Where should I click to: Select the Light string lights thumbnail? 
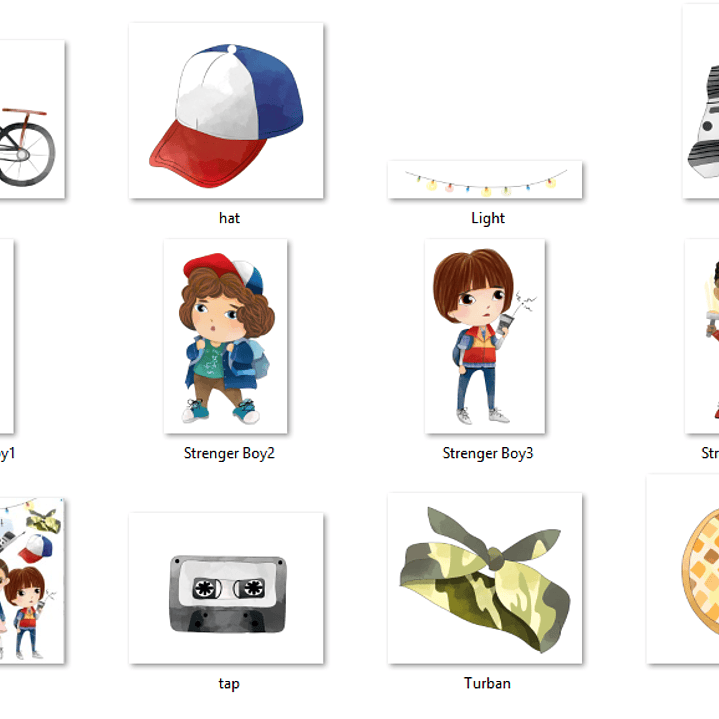coord(485,180)
